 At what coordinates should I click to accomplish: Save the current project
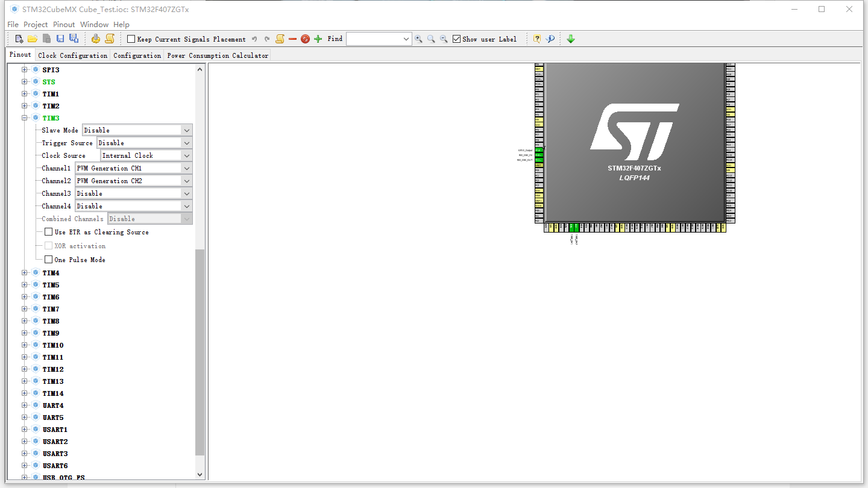[x=60, y=39]
